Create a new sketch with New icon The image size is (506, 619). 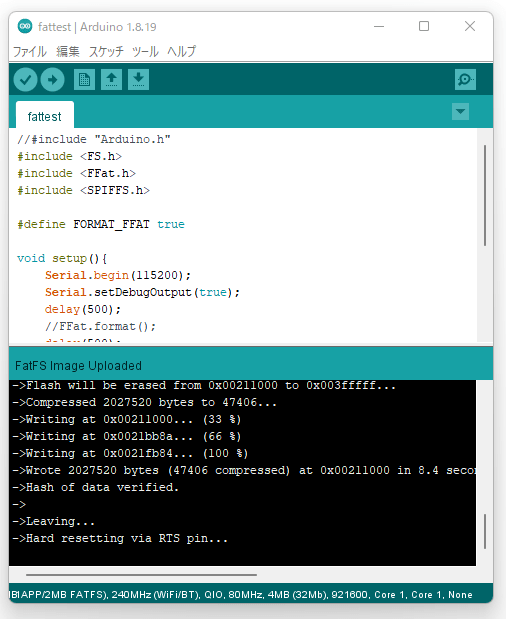pos(84,80)
